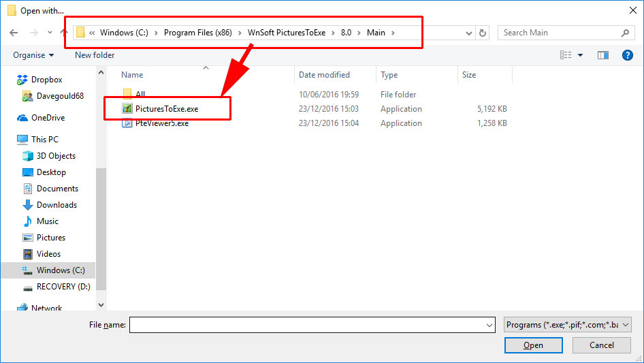Go back using the back arrow
Image resolution: width=644 pixels, height=363 pixels.
point(14,33)
